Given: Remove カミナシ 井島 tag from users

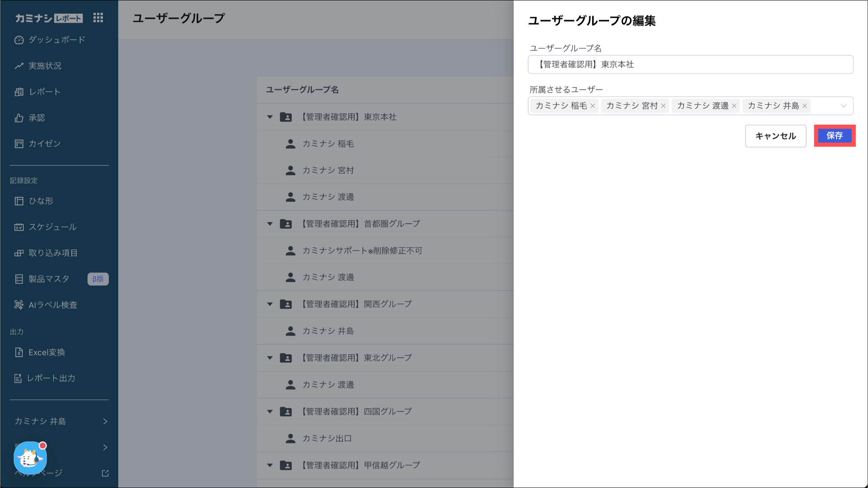Looking at the screenshot, I should coord(804,106).
